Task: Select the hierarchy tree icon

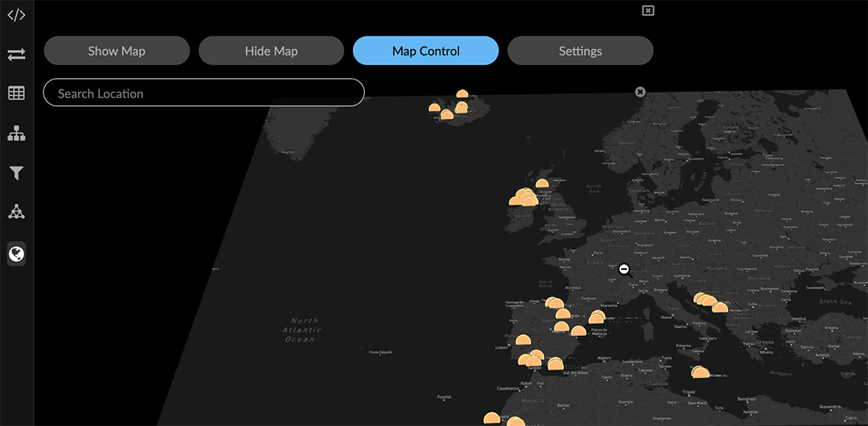Action: 16,133
